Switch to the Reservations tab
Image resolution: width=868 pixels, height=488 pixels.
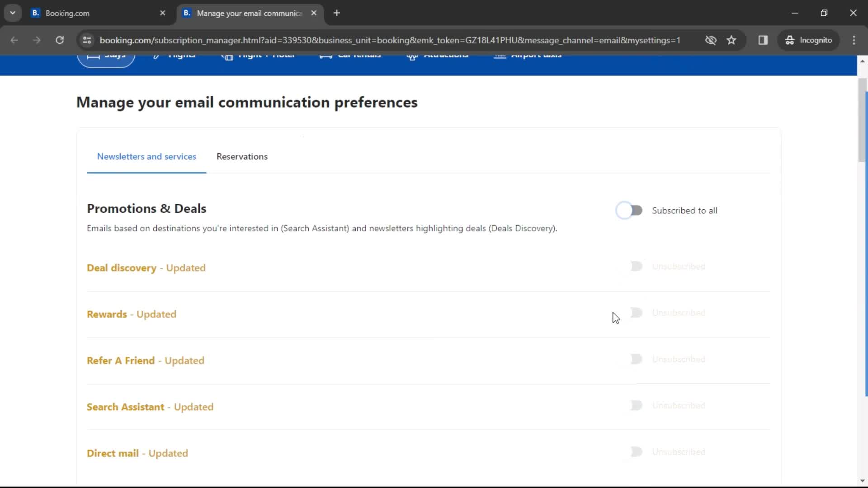coord(241,156)
